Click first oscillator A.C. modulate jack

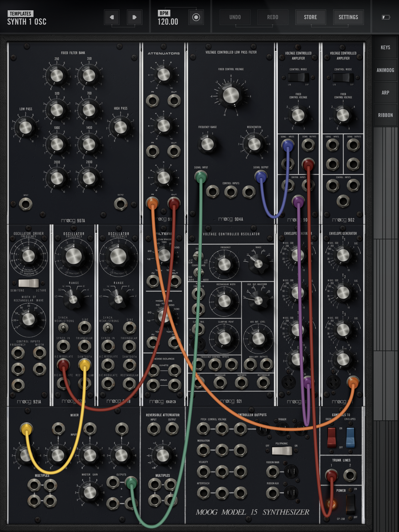pos(63,365)
